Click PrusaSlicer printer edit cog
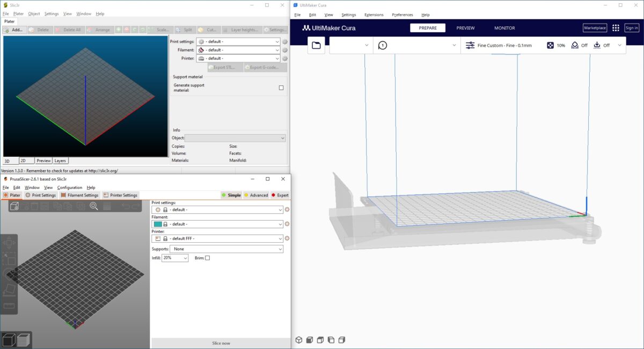This screenshot has width=644, height=349. [x=287, y=238]
